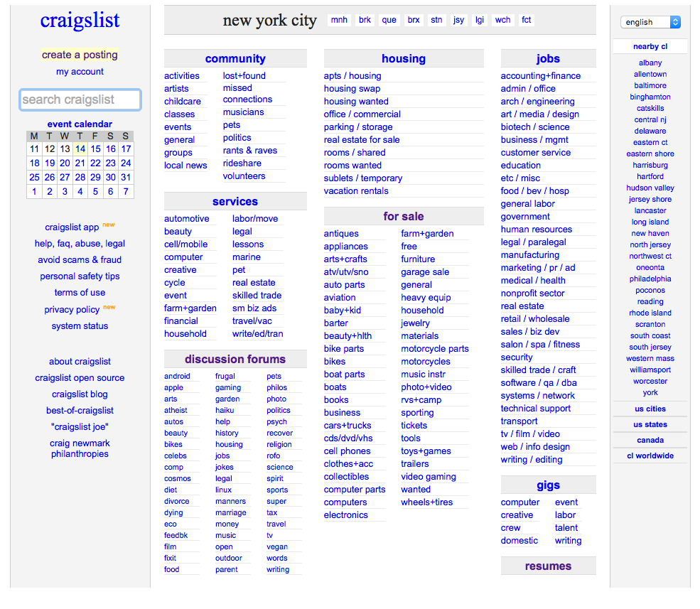
Task: Open my account link
Action: pyautogui.click(x=80, y=72)
